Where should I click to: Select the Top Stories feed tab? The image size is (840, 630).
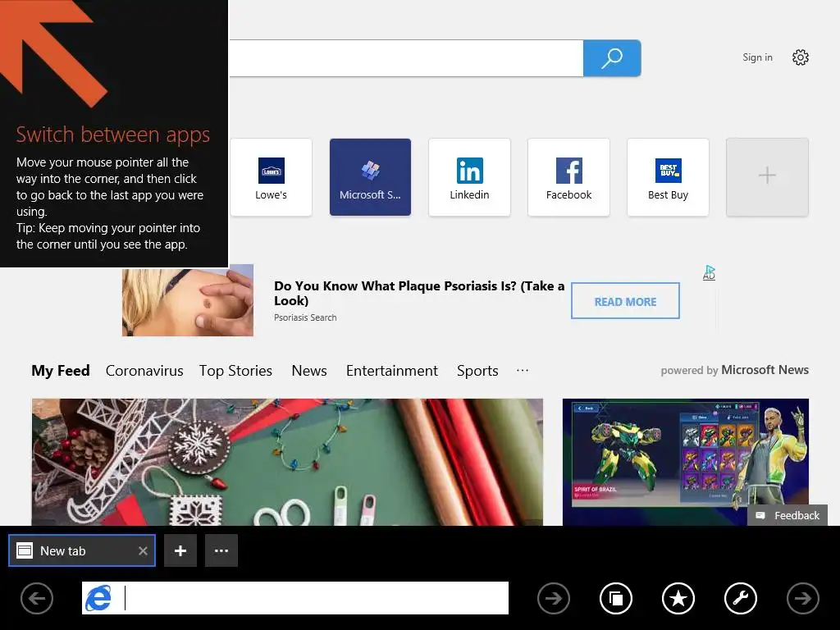[x=235, y=371]
